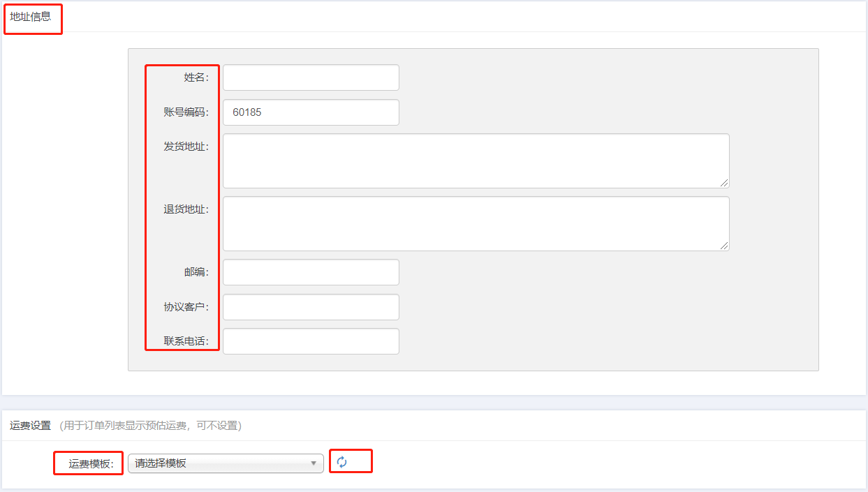Focus the 姓名 input field
868x492 pixels.
tap(311, 77)
